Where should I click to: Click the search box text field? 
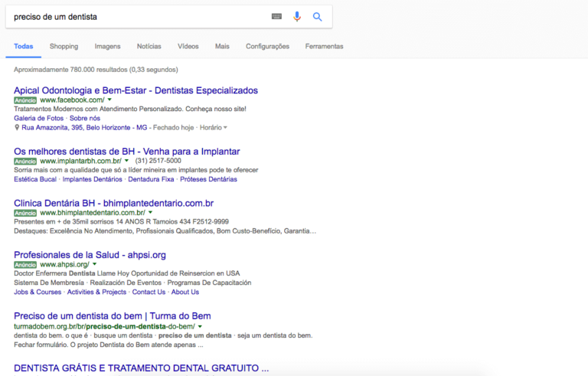[x=138, y=17]
